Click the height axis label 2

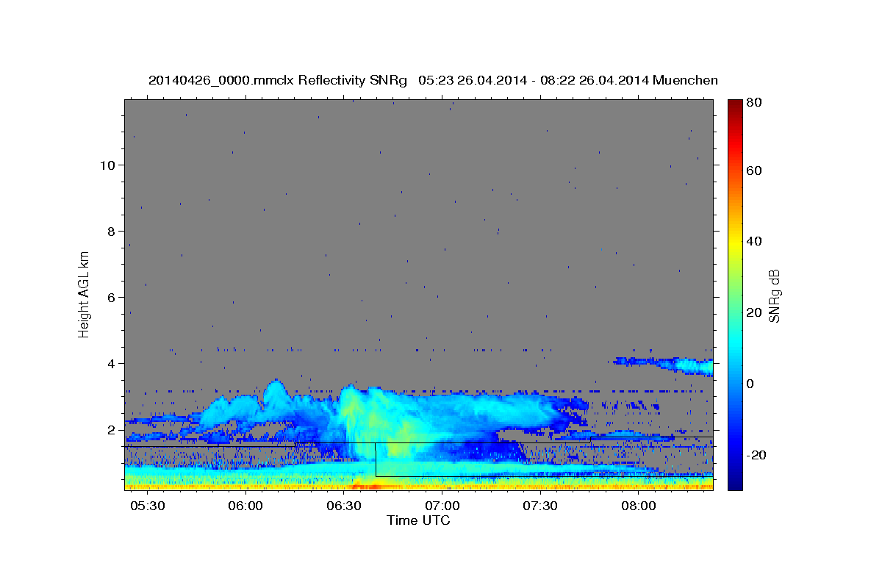tap(110, 429)
